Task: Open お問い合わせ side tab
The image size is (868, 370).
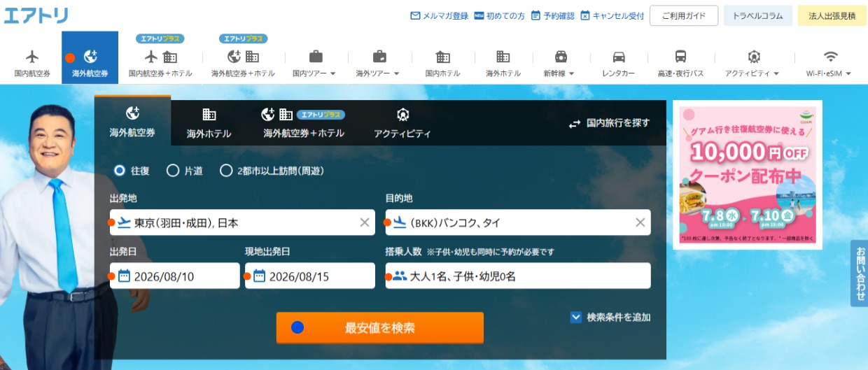Action: [860, 273]
